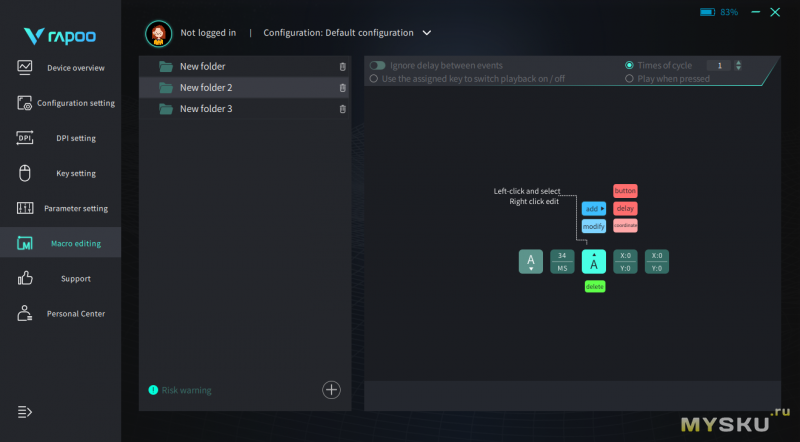Select the 34 MS delay event block
This screenshot has width=800, height=442.
pos(562,262)
